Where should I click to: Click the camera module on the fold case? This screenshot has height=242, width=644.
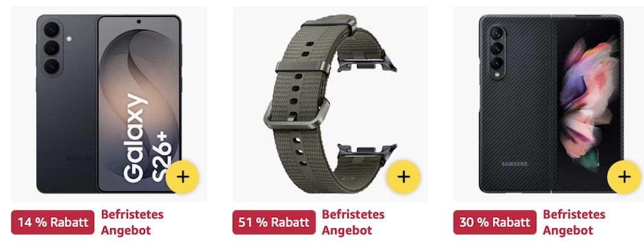tap(497, 52)
